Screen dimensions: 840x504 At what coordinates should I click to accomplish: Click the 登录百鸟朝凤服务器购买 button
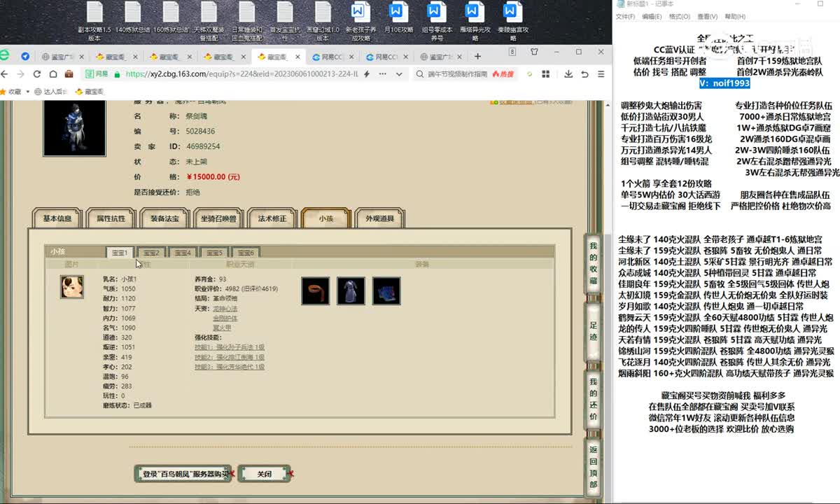(185, 474)
